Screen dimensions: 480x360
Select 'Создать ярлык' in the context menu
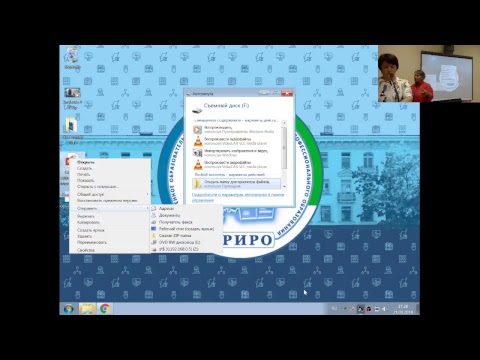pyautogui.click(x=110, y=230)
